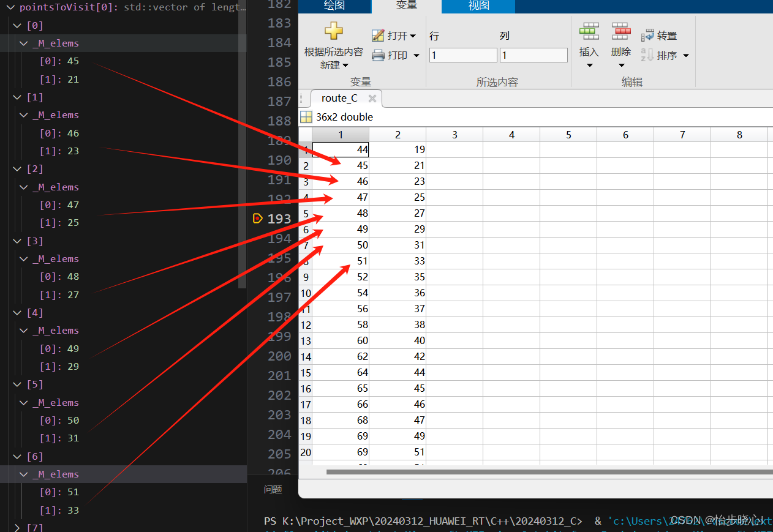Viewport: 773px width, 532px height.
Task: Click the VS Code variables panel scrollbar
Action: click(244, 144)
